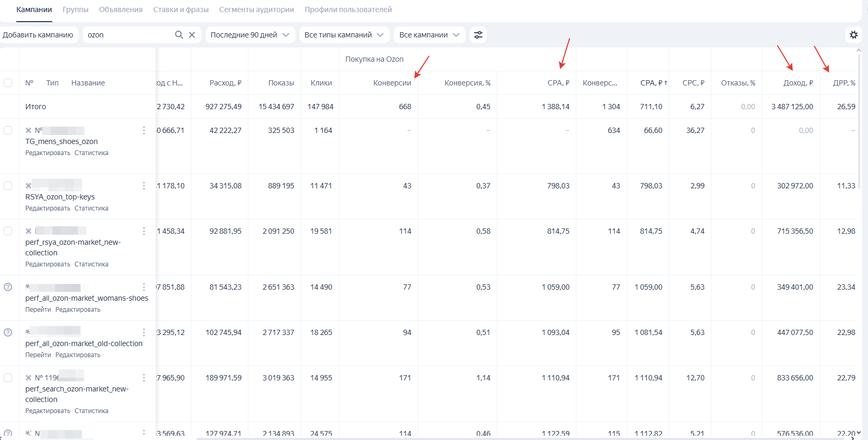Click help icon beside perf_all_ozon-market_old-collection row
Image resolution: width=868 pixels, height=440 pixels.
point(8,332)
